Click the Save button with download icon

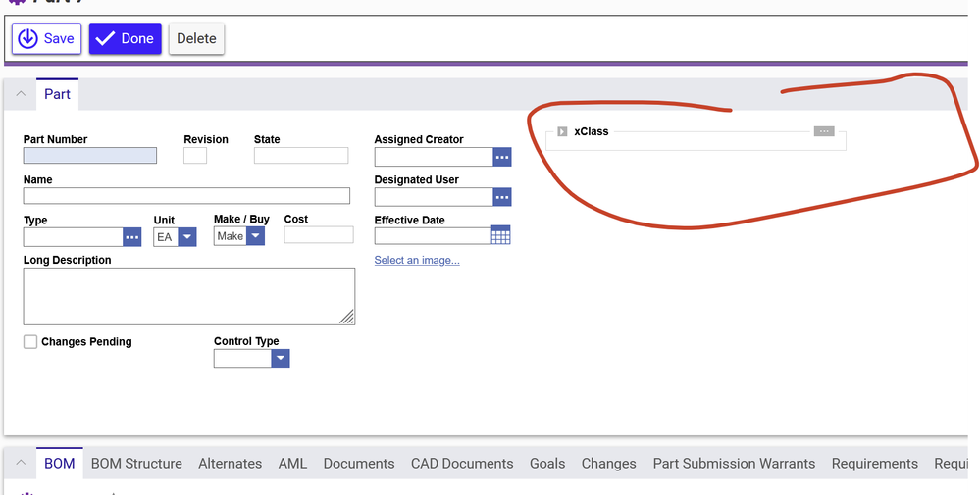click(x=46, y=38)
